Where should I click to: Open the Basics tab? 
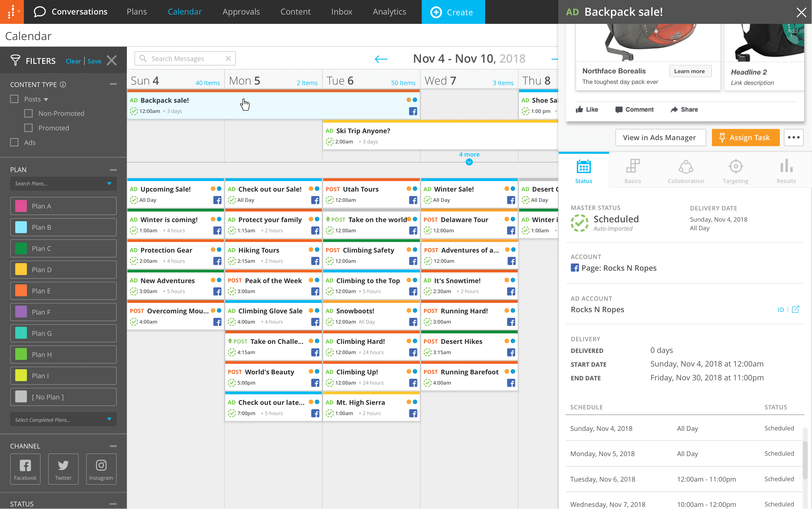pyautogui.click(x=633, y=171)
